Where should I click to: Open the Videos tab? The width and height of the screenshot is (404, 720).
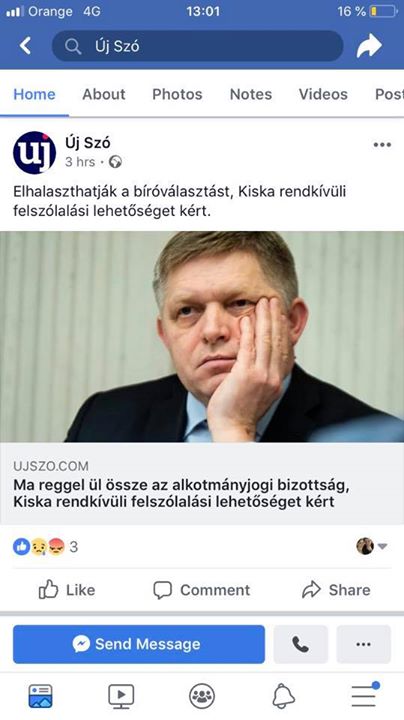click(323, 94)
